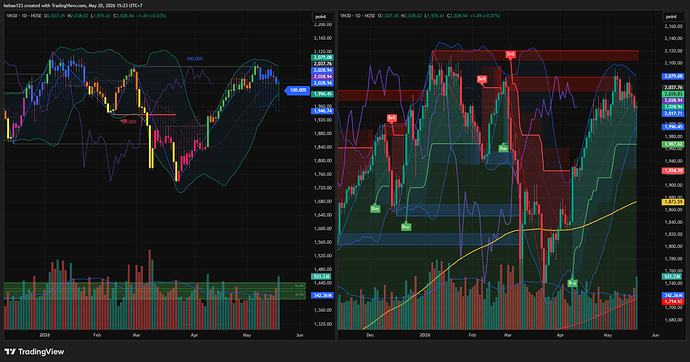Select the VN30 1D HOSE legend on left chart
690x362 pixels.
[x=24, y=16]
